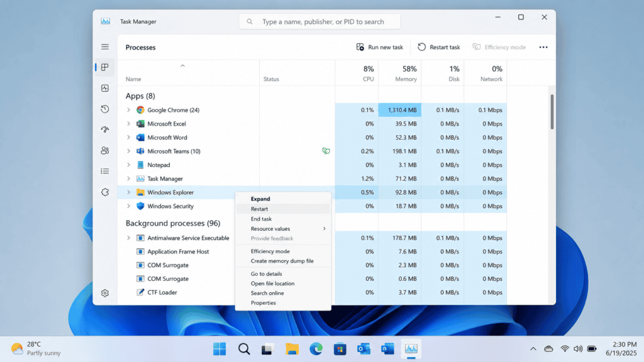The height and width of the screenshot is (362, 644).
Task: Sort by the Network column header
Action: click(x=486, y=73)
